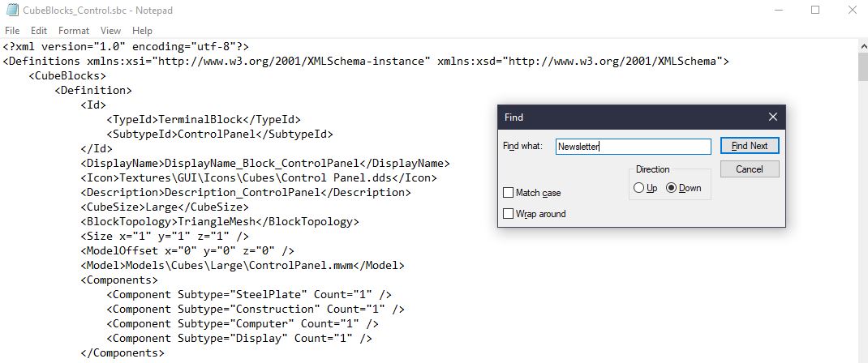Open the Help menu
The height and width of the screenshot is (363, 868).
click(x=142, y=31)
